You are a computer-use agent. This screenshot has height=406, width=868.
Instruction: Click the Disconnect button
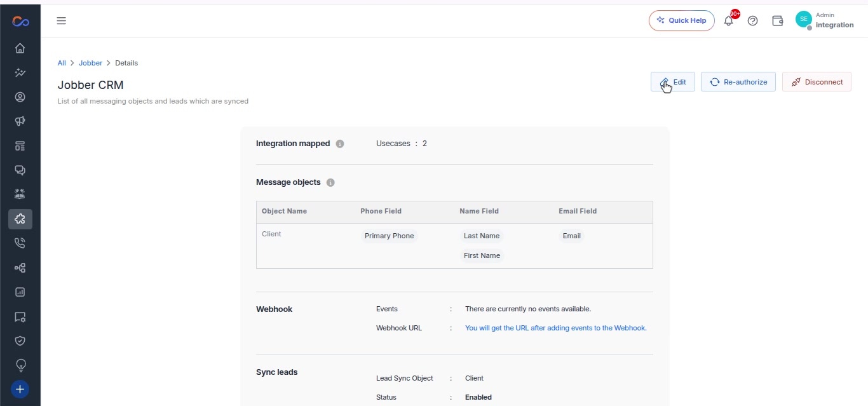click(817, 82)
